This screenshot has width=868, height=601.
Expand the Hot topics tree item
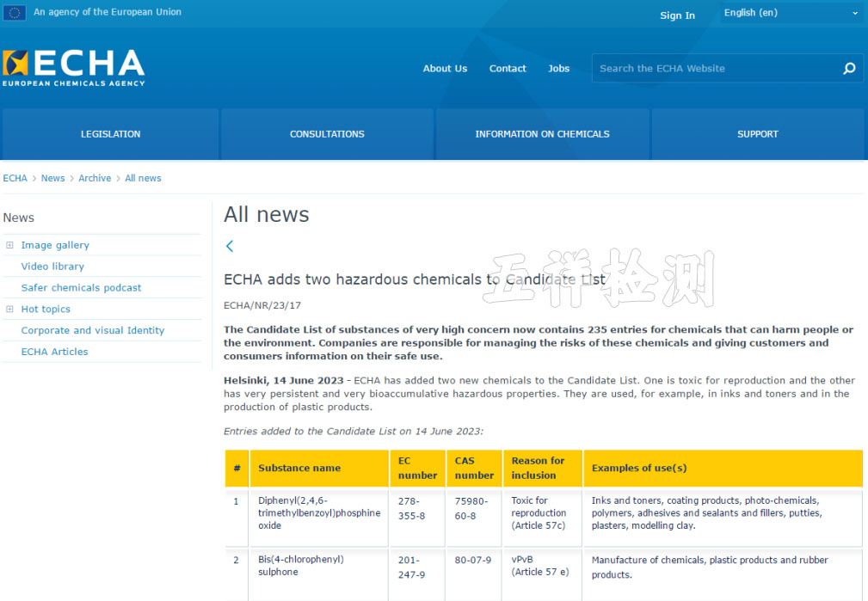10,310
